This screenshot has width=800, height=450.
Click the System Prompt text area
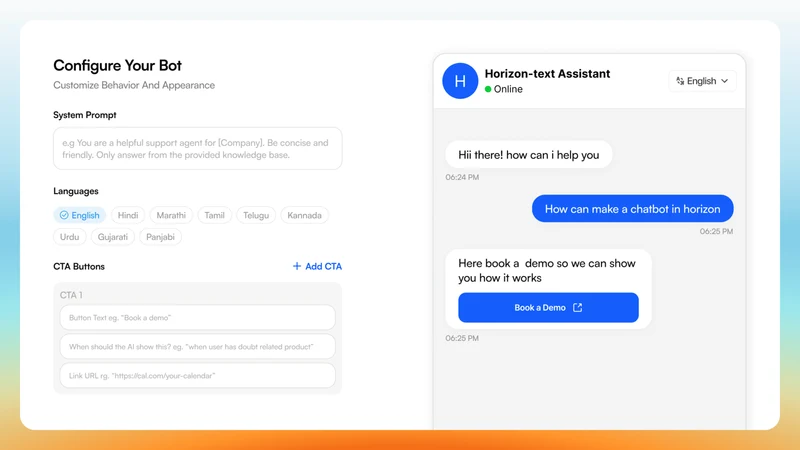pos(197,148)
